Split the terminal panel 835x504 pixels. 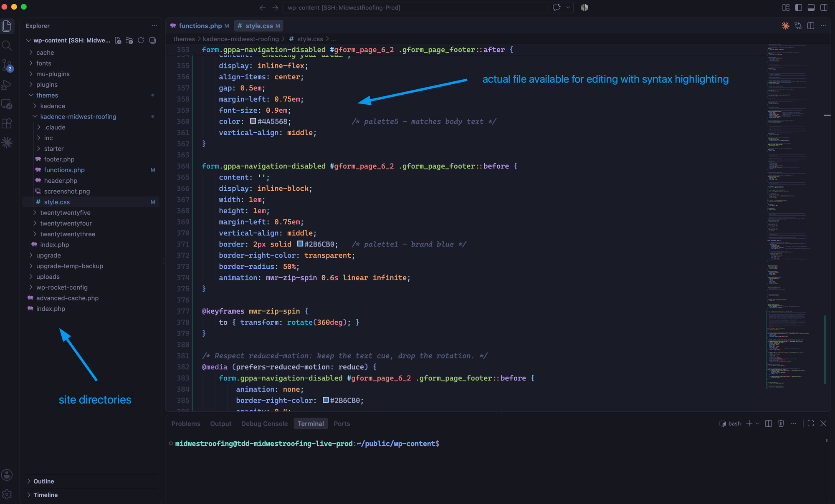pos(768,423)
